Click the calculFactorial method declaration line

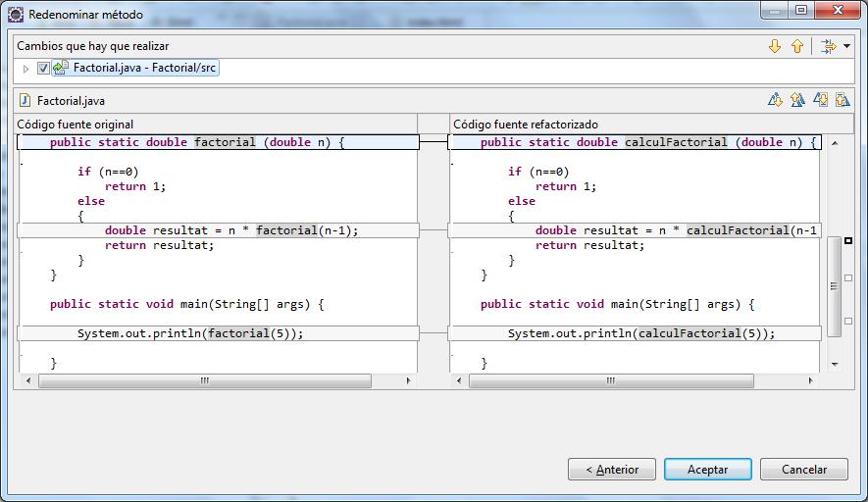pyautogui.click(x=647, y=142)
